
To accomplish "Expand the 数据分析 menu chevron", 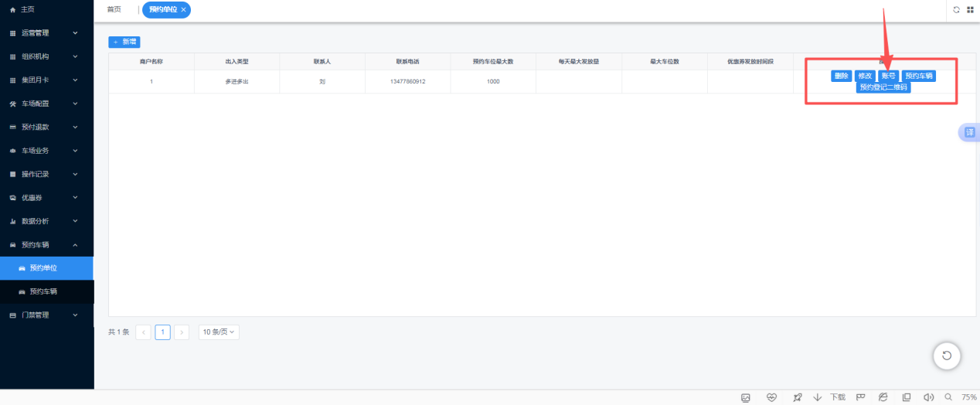I will pos(75,221).
